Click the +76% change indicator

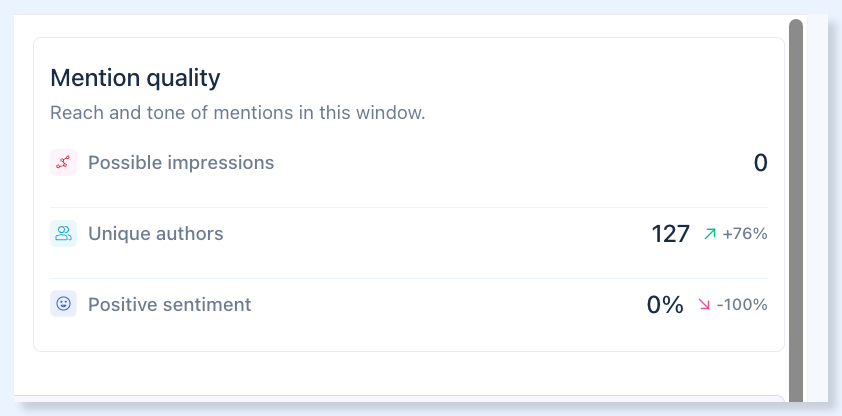[x=745, y=233]
